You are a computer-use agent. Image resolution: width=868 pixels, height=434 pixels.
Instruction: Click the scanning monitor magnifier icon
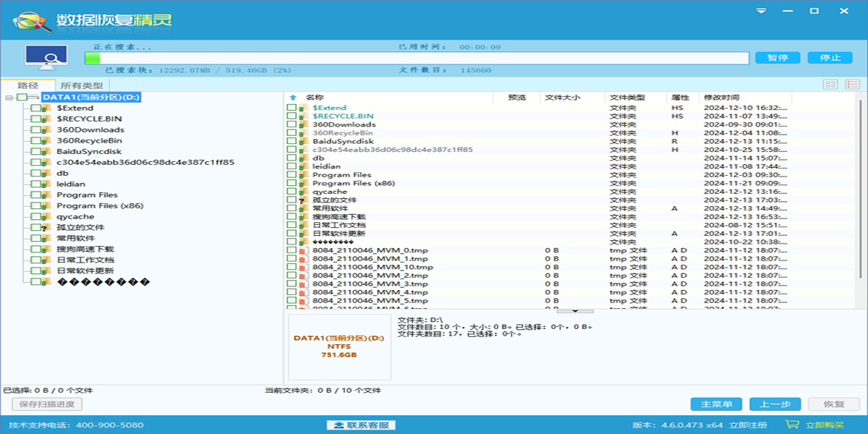(x=46, y=59)
